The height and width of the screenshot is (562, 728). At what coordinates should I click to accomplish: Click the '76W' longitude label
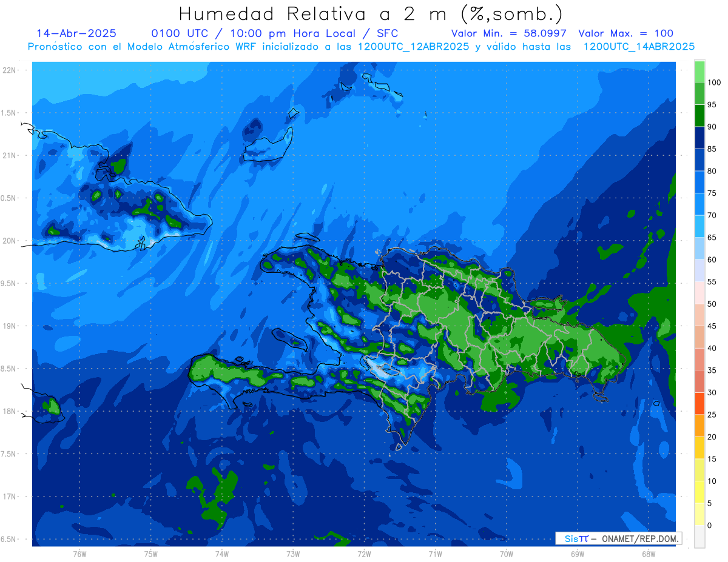click(x=79, y=554)
